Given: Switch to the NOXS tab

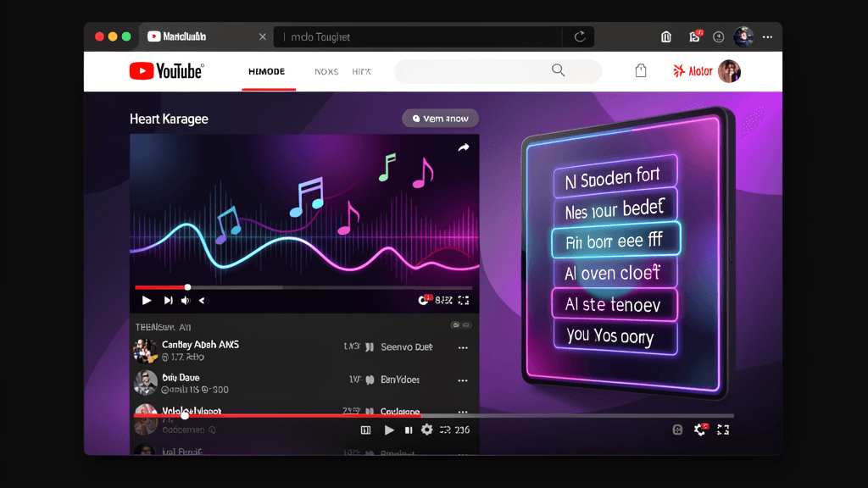Looking at the screenshot, I should point(326,72).
